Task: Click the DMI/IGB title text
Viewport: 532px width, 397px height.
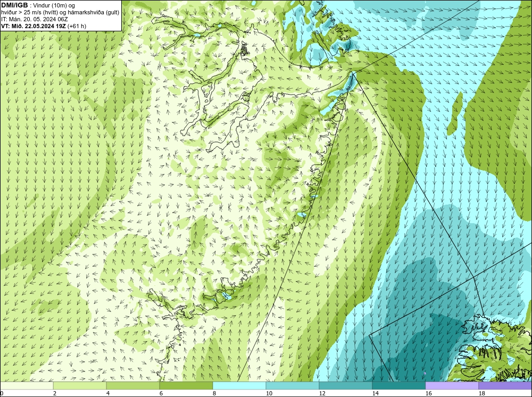Action: [14, 5]
